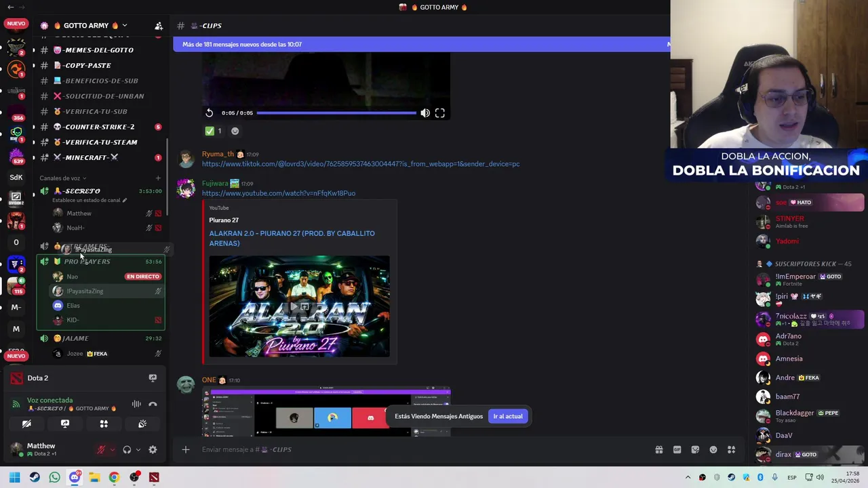The height and width of the screenshot is (488, 868).
Task: Open the GIF picker
Action: click(677, 449)
